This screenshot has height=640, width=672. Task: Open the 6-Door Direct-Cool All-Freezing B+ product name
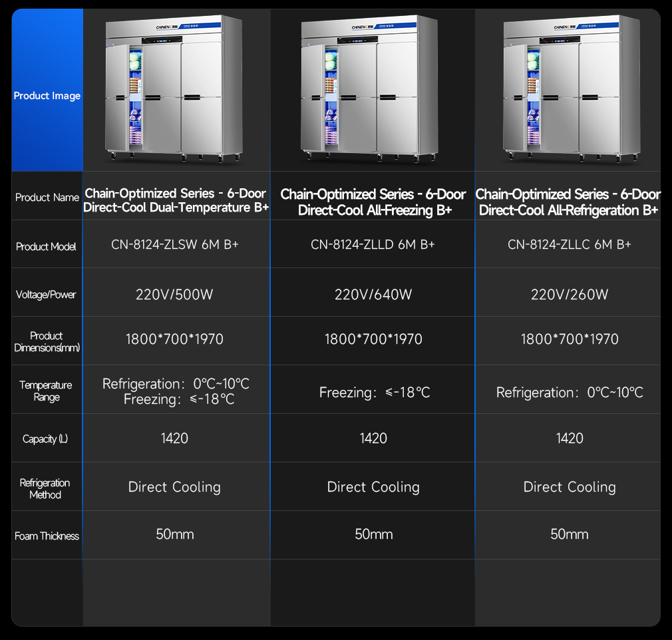coord(373,202)
